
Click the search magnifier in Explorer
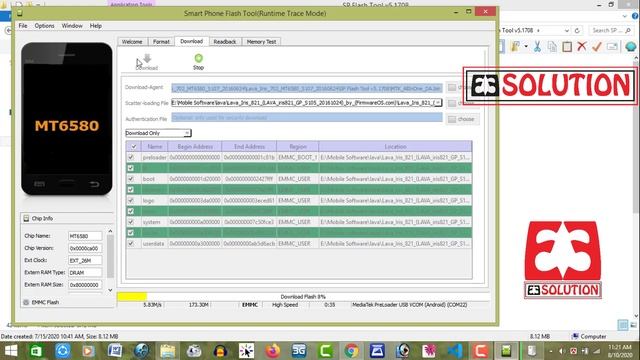627,31
